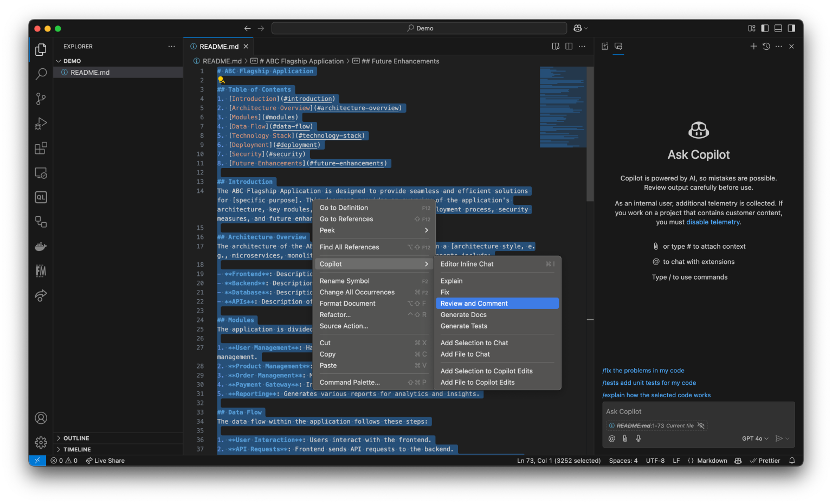Choose Generate Docs from Copilot submenu
Screen dimensions: 832x504
click(x=463, y=314)
